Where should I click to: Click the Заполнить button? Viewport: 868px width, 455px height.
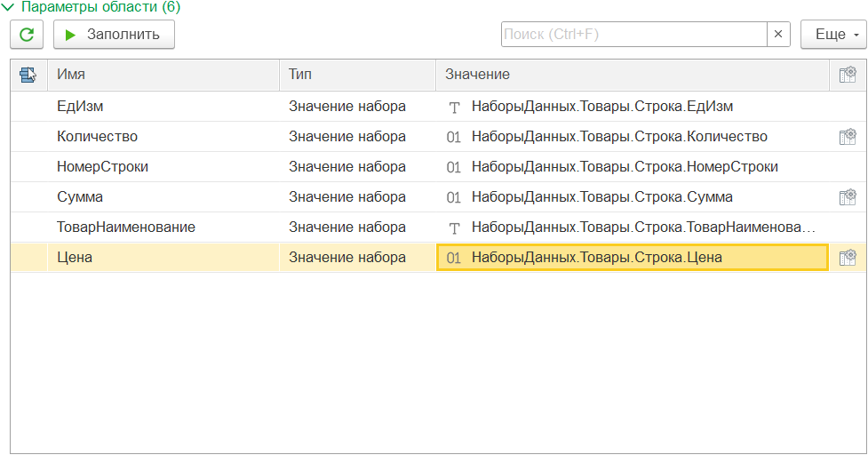114,35
